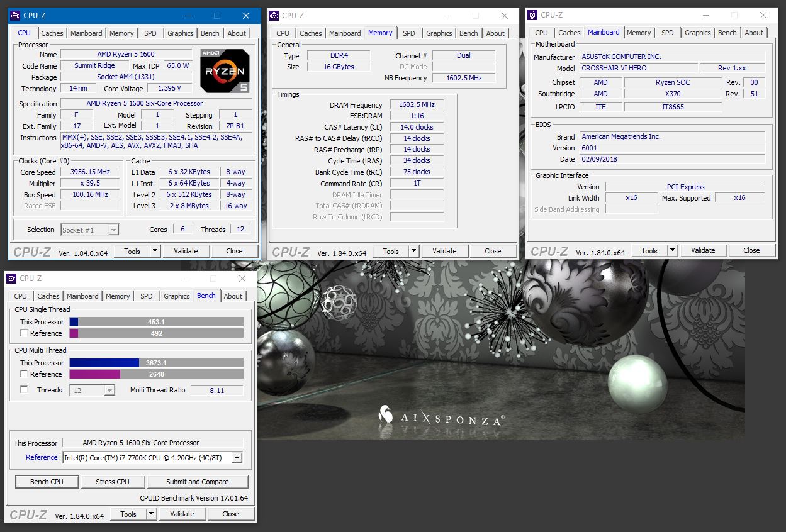Click the AMD Ryzen 5 logo image
This screenshot has height=532, width=786.
pos(225,70)
